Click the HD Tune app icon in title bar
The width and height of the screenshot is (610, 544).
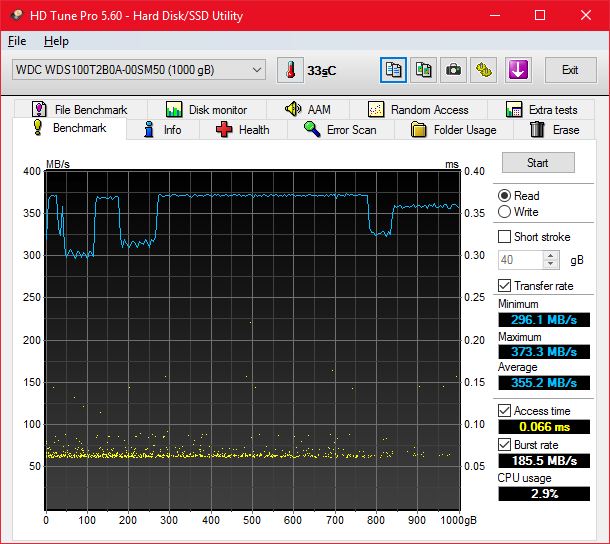coord(17,15)
